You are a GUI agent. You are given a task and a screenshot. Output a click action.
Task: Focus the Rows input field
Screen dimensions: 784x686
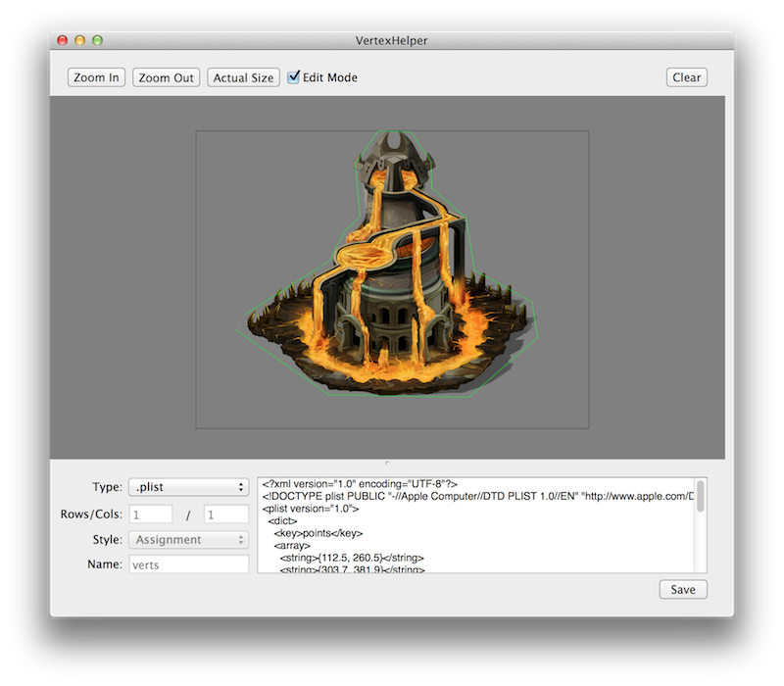pyautogui.click(x=150, y=514)
